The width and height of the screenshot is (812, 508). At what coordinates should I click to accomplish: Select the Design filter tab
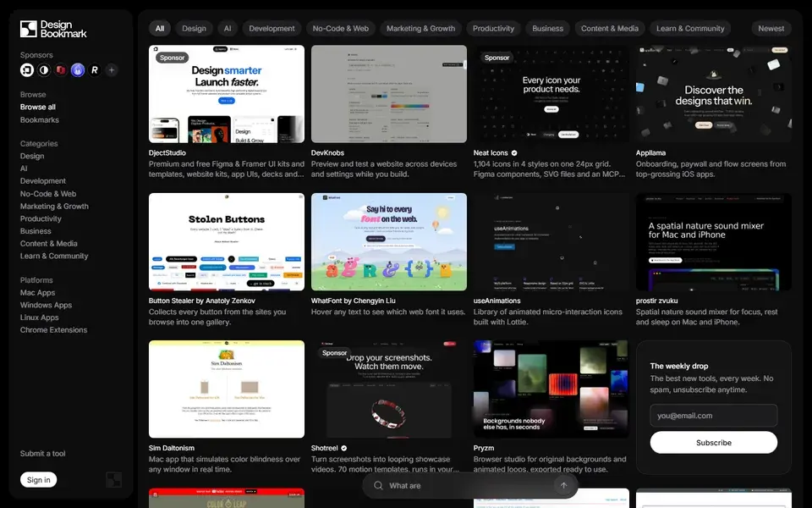click(195, 29)
